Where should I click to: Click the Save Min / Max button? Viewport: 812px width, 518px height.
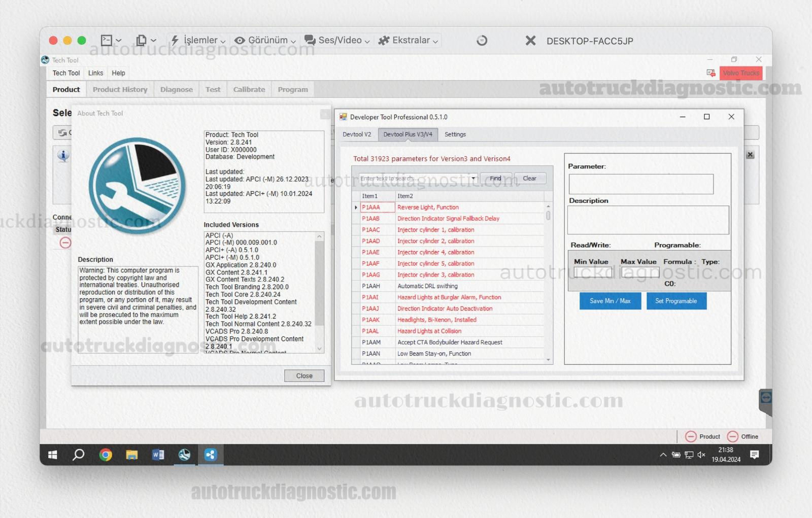tap(610, 301)
